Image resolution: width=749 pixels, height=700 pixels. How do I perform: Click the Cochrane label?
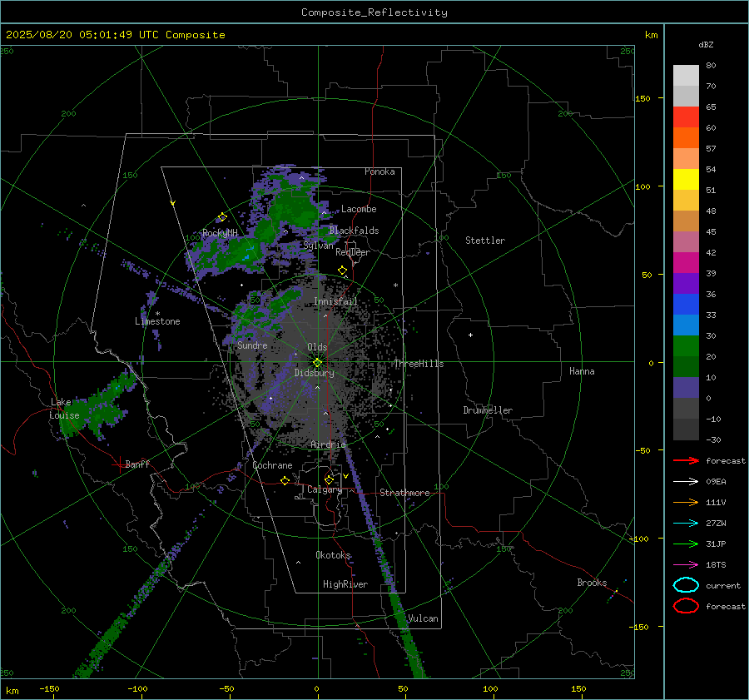coord(272,465)
